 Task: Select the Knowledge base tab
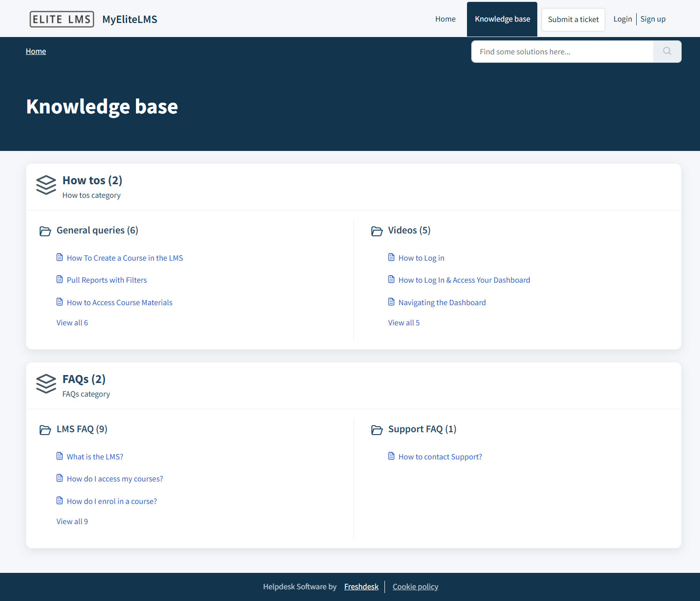coord(502,19)
